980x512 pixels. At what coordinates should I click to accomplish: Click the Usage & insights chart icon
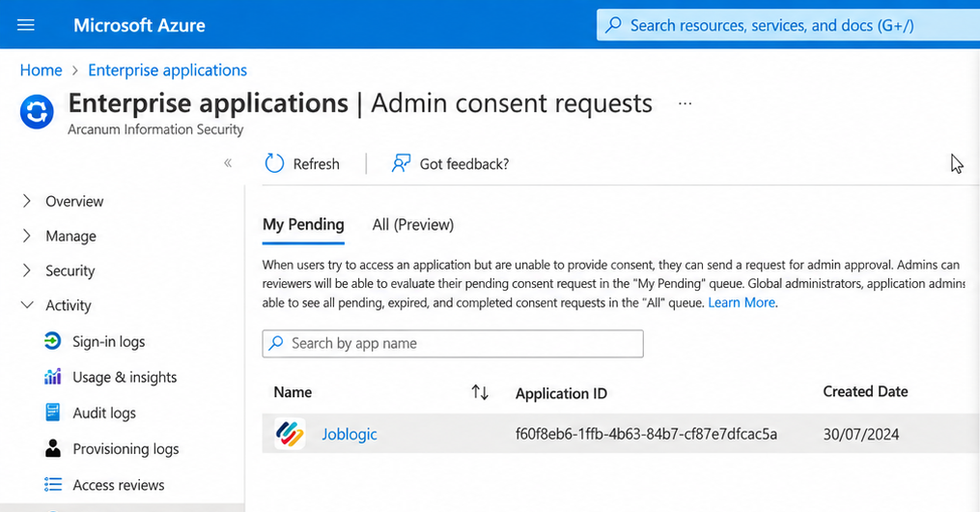(x=52, y=377)
